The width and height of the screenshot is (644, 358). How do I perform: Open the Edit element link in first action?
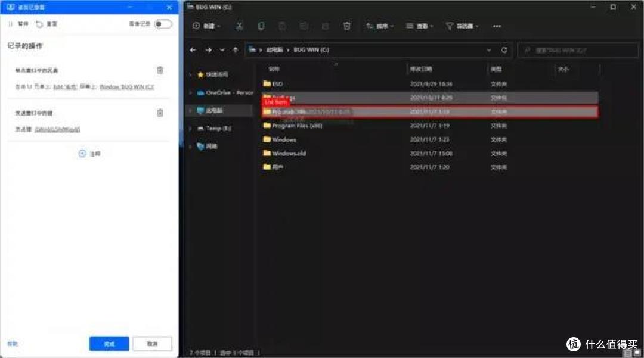click(x=65, y=87)
